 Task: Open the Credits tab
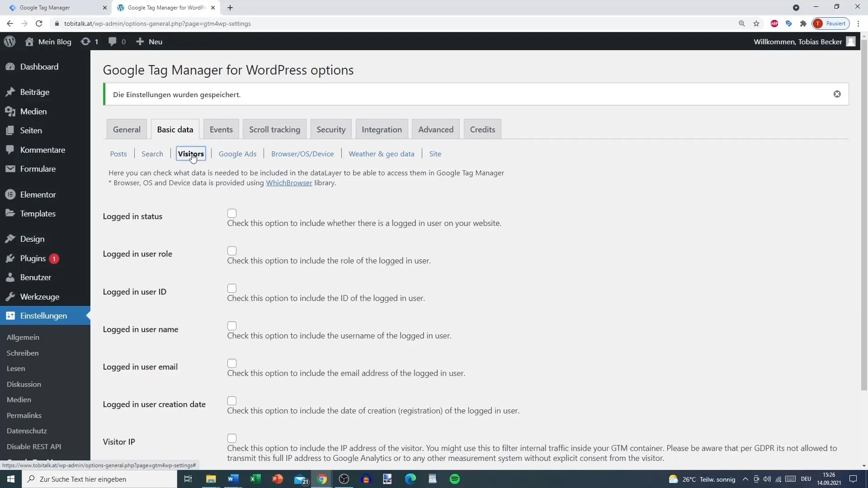point(482,129)
